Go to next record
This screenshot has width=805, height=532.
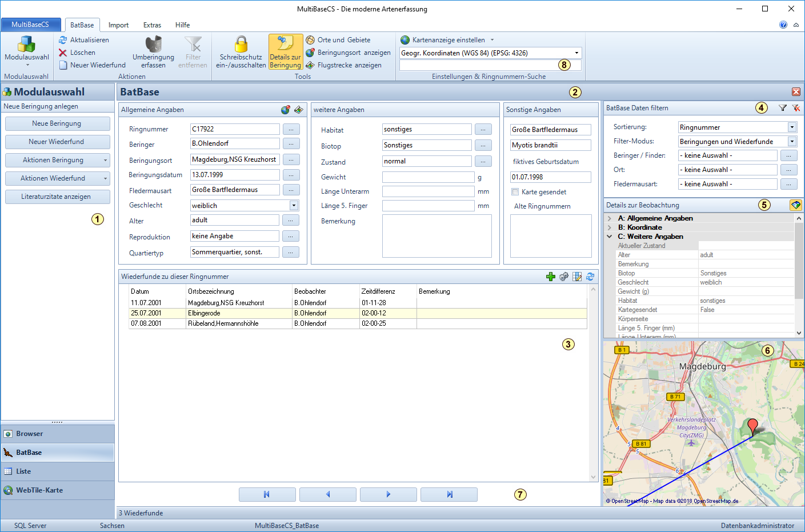[x=389, y=495]
